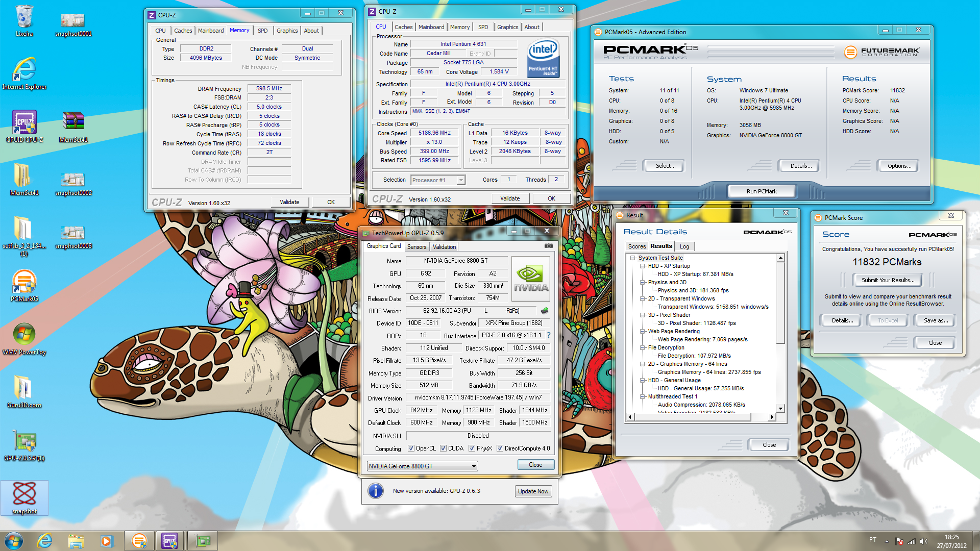The width and height of the screenshot is (980, 551).
Task: Select the Guru3D.com folder icon
Action: [24, 392]
